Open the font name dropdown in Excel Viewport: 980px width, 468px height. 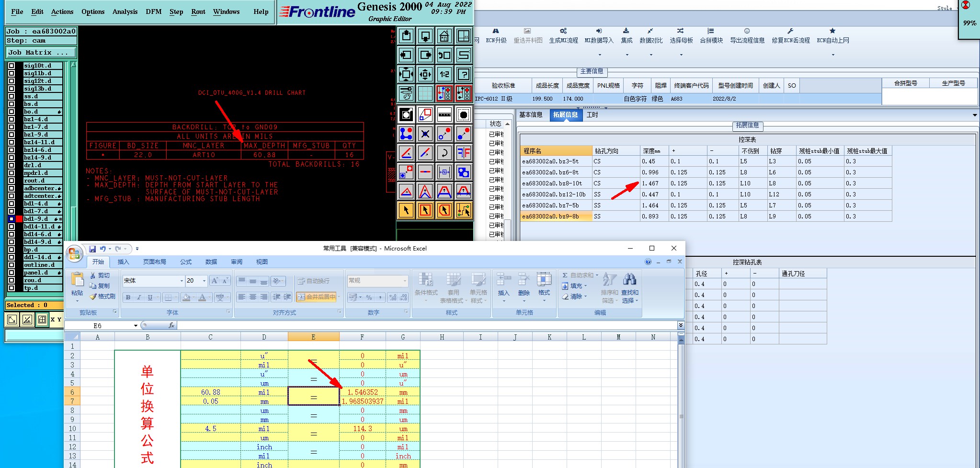click(182, 281)
